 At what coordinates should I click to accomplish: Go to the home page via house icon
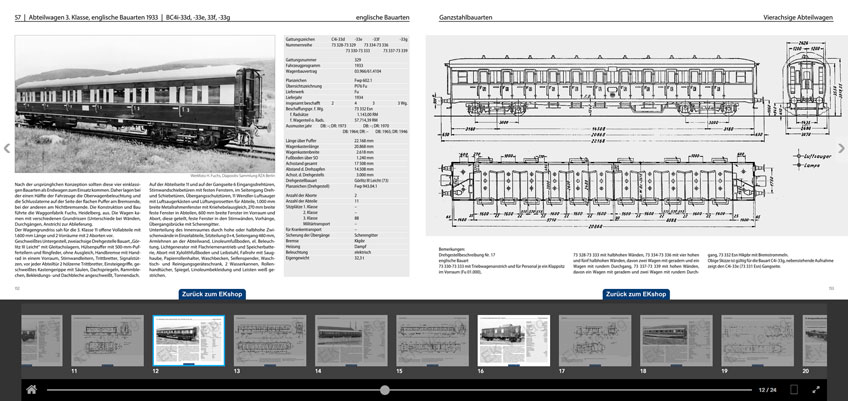click(x=31, y=389)
